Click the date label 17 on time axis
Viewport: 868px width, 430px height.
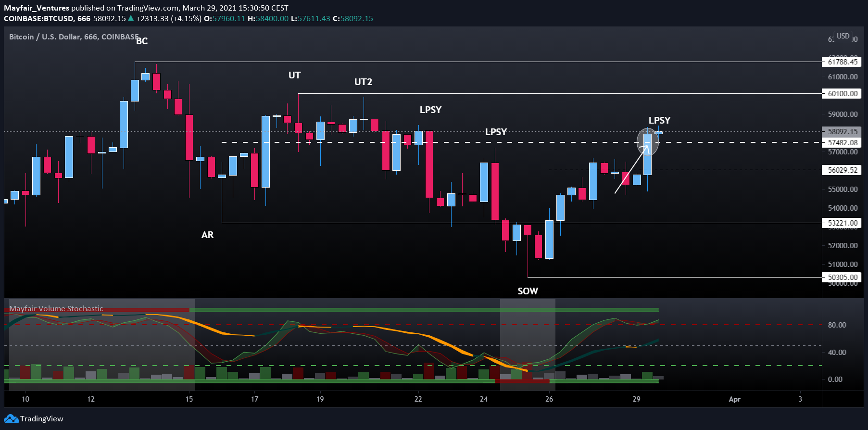(254, 399)
